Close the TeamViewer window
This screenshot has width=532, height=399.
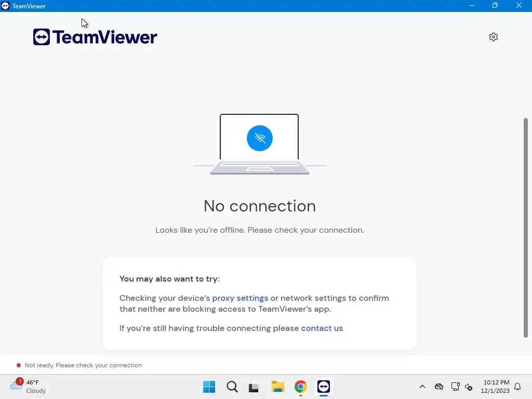[519, 5]
